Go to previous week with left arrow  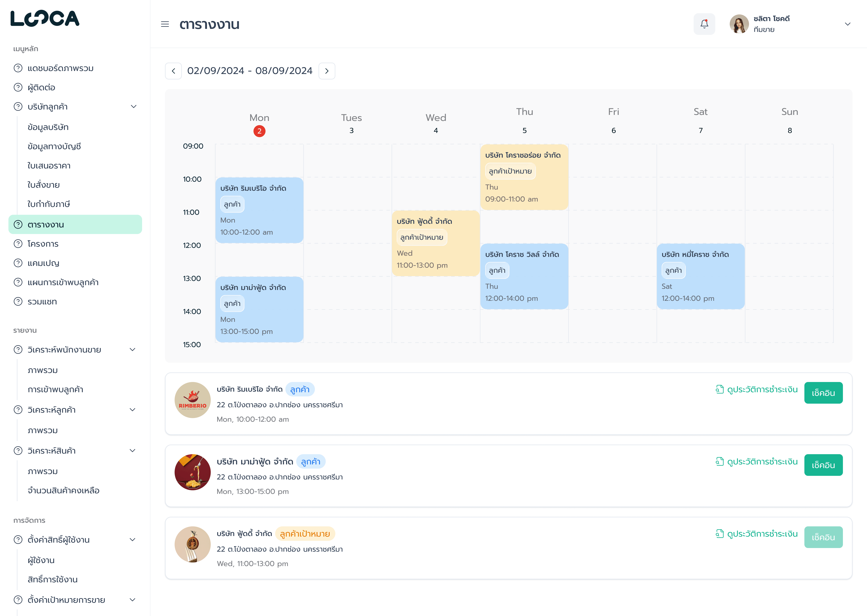(x=174, y=71)
